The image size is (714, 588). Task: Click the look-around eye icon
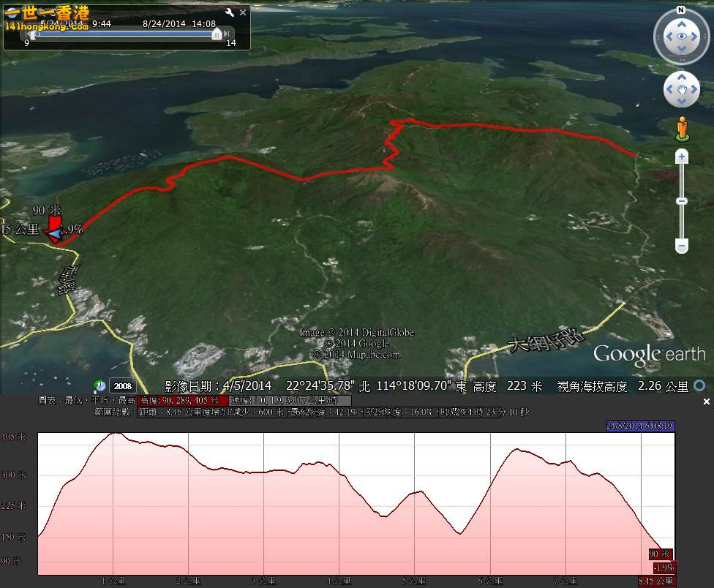click(682, 36)
